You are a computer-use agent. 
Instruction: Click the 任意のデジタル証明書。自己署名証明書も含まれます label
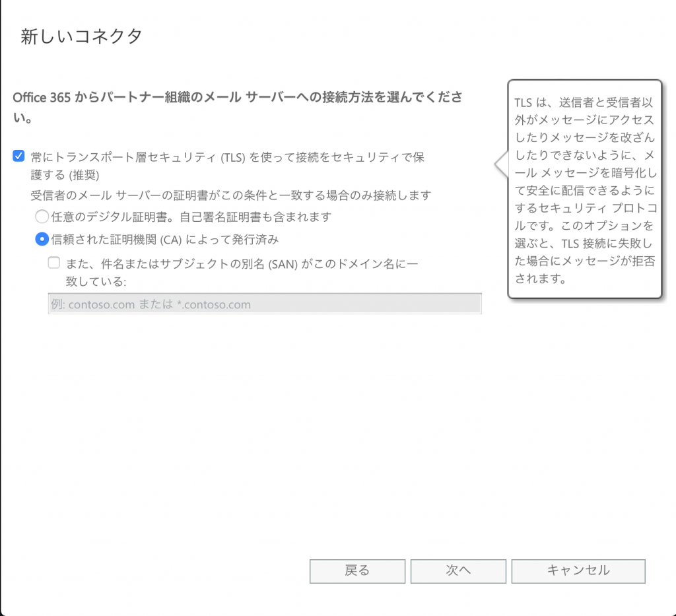click(191, 217)
